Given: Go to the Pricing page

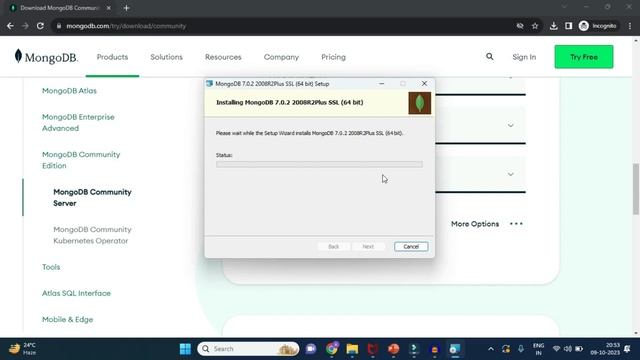Looking at the screenshot, I should click(x=333, y=57).
